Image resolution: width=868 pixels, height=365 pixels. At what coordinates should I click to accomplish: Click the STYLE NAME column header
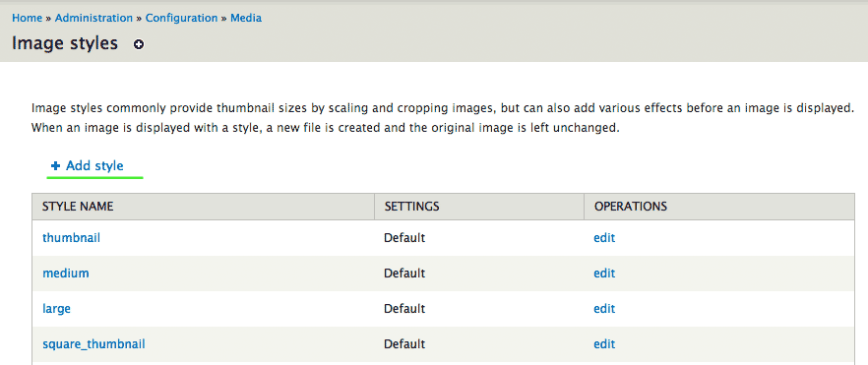(x=78, y=207)
